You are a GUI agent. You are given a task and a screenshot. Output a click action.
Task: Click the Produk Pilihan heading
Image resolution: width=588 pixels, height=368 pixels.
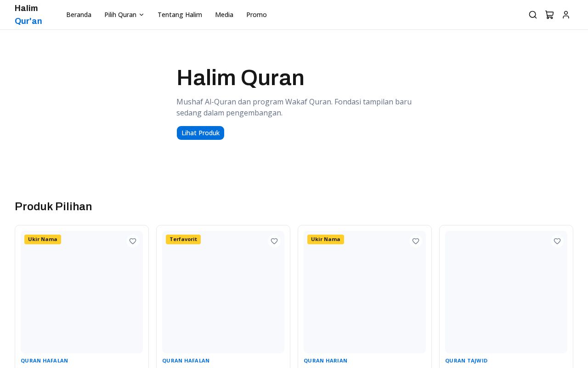53,207
